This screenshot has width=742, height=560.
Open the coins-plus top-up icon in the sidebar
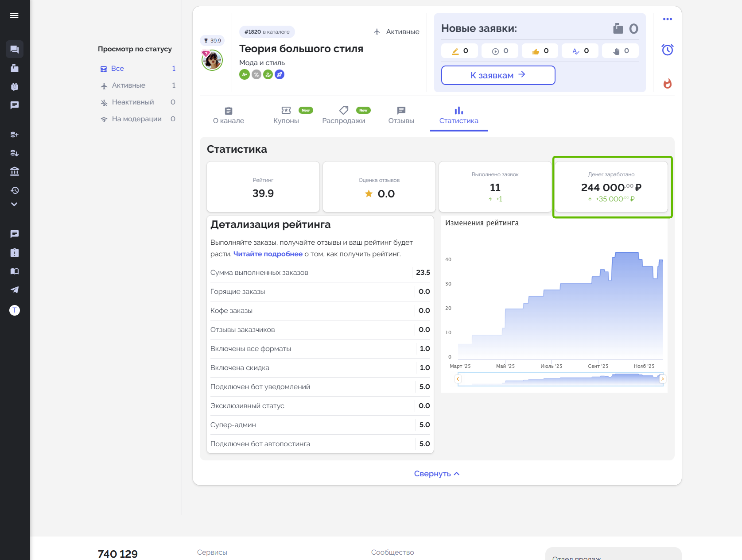tap(15, 135)
